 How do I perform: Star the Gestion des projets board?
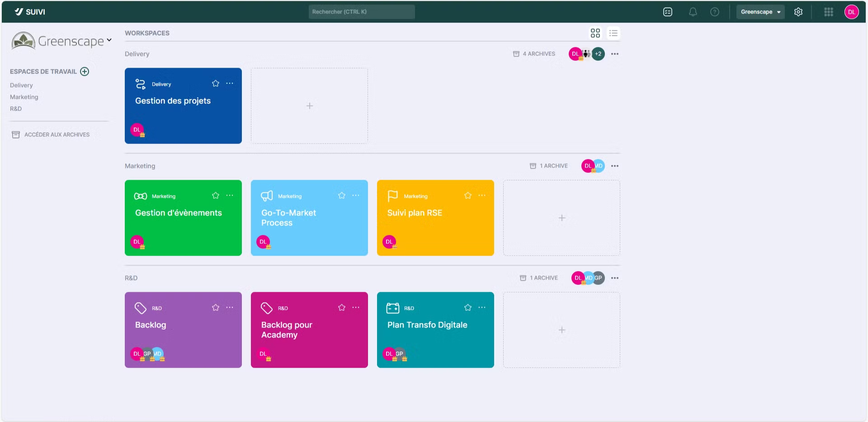[216, 84]
